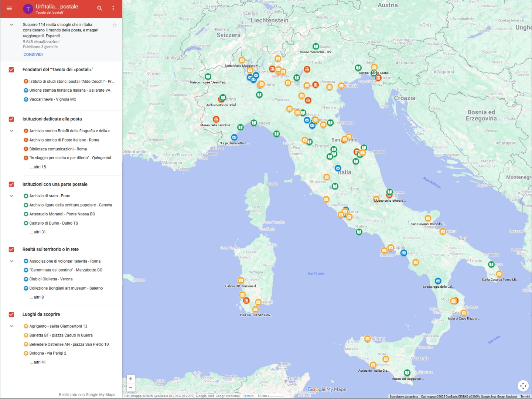This screenshot has height=399, width=532.
Task: Select Museo mercantile Bolzano green marker
Action: (316, 46)
